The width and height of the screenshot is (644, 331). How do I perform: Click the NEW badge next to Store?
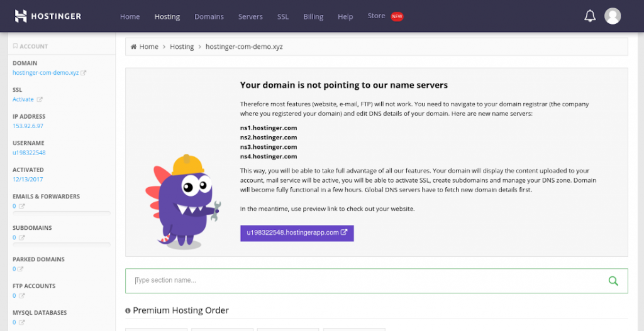[397, 16]
